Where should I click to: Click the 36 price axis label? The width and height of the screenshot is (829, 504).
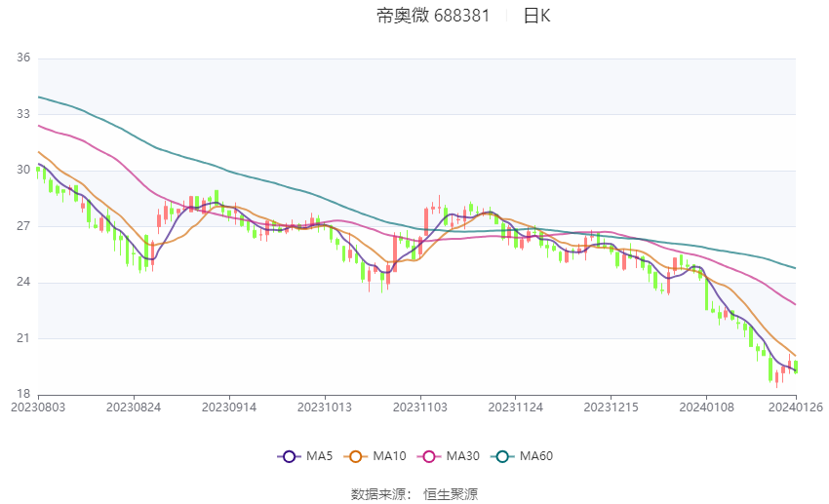coord(23,58)
